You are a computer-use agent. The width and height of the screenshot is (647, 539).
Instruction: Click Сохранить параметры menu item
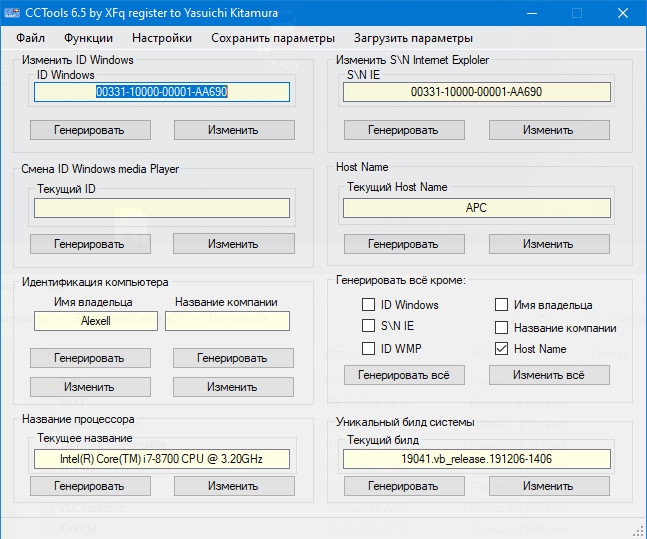(x=273, y=38)
